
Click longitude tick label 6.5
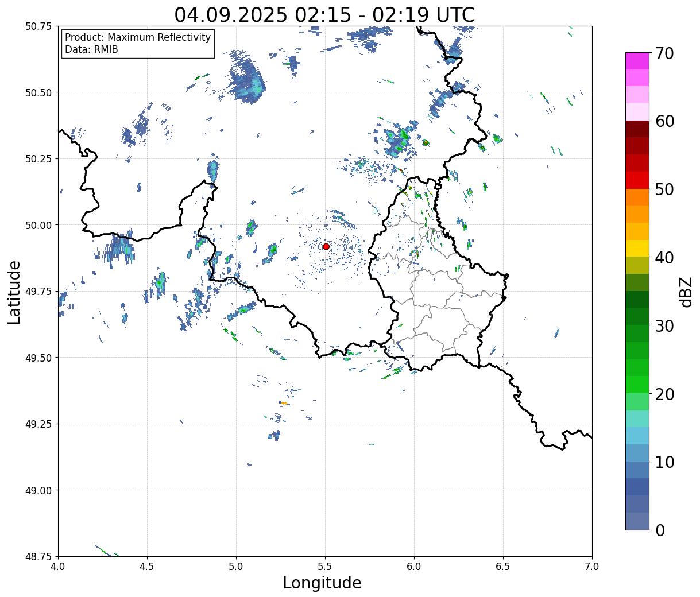pos(503,567)
